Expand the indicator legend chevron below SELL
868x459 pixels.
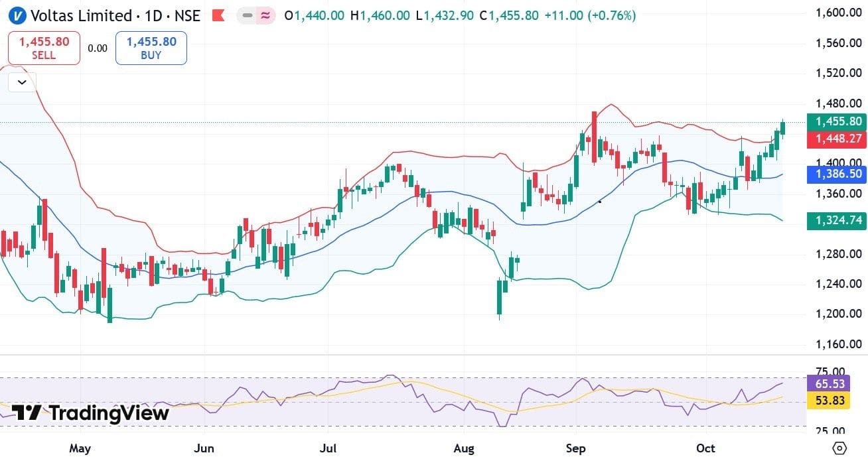point(22,82)
